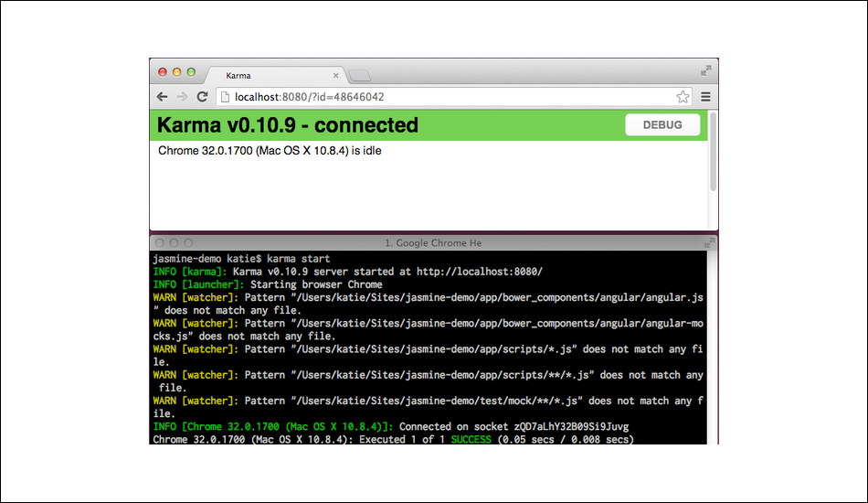Viewport: 868px width, 503px height.
Task: Click the WARN line for test/mock/**/*.js
Action: coord(429,407)
